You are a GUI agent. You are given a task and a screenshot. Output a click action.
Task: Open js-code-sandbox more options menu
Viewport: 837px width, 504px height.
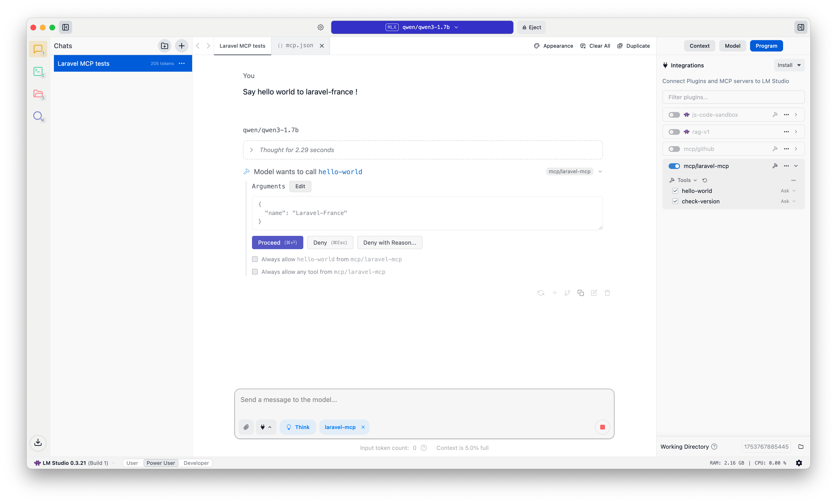click(x=786, y=115)
